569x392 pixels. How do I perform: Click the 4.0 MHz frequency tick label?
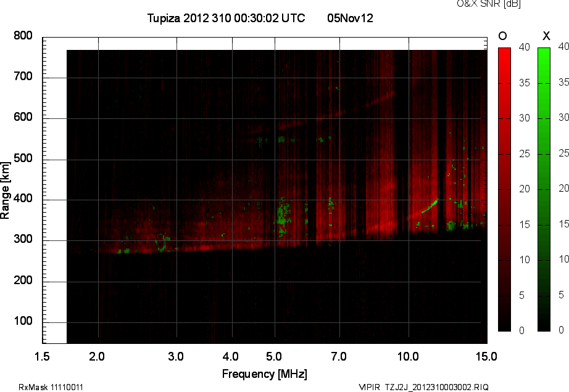(x=230, y=356)
